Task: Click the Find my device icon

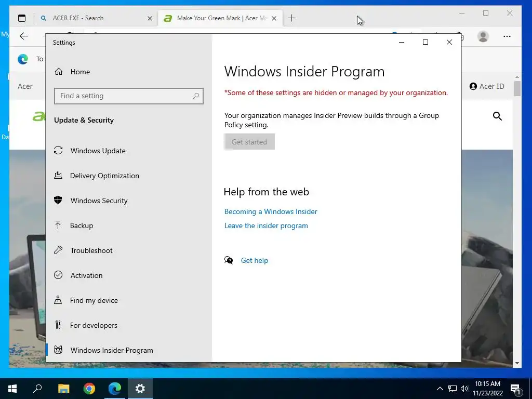Action: point(58,300)
